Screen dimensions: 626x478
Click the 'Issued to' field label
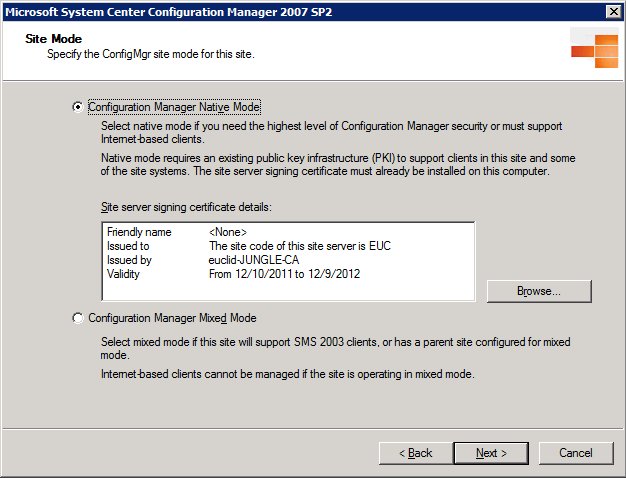coord(128,246)
